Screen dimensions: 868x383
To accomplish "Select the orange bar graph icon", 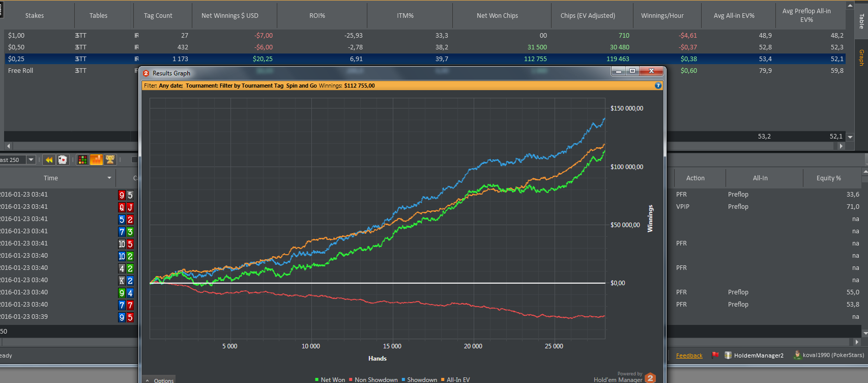I will click(x=96, y=160).
